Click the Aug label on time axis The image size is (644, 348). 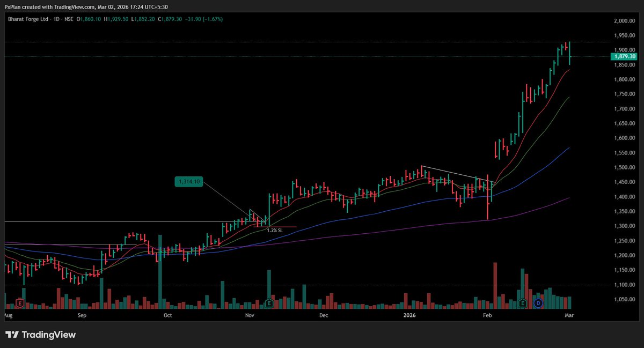pyautogui.click(x=8, y=316)
